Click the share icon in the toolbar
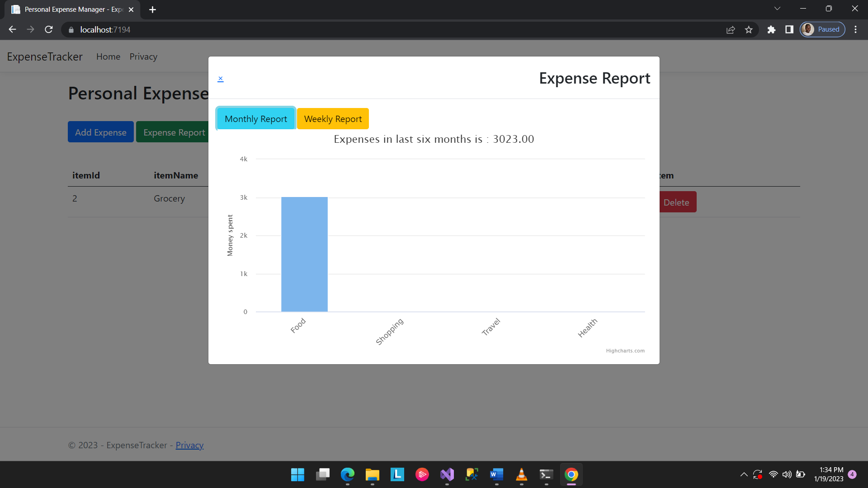Viewport: 868px width, 488px height. 731,29
